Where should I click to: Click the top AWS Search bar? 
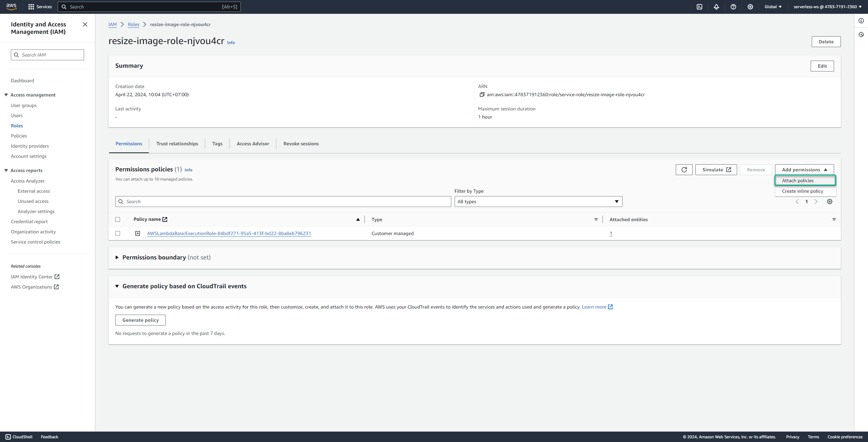tap(149, 7)
